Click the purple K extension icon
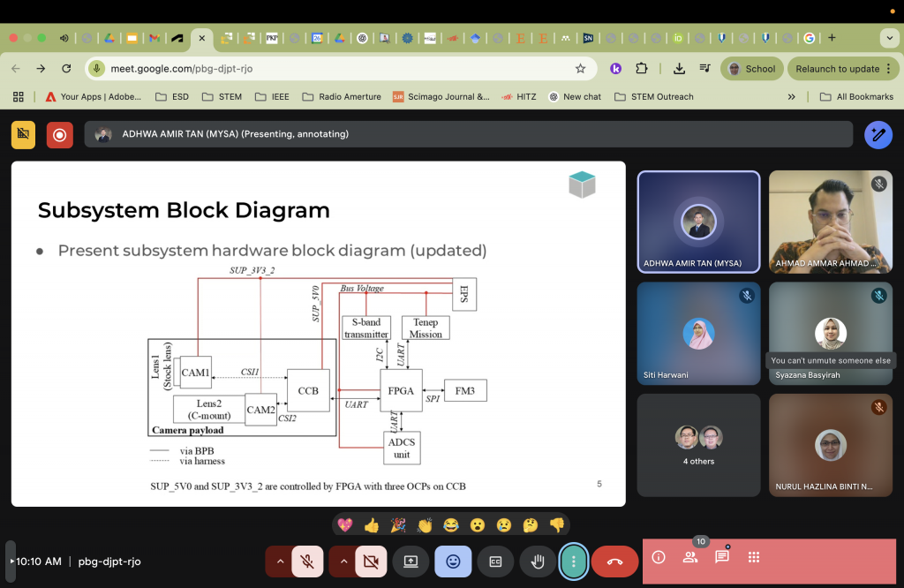The width and height of the screenshot is (904, 588). tap(615, 69)
